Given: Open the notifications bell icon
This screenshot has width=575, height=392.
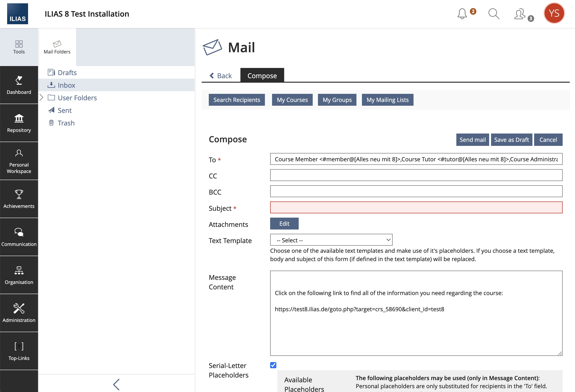Looking at the screenshot, I should [x=462, y=14].
